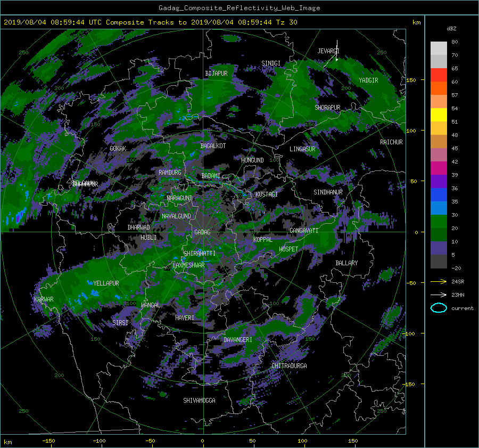Click the KUSTAGI city label
The width and height of the screenshot is (479, 448).
pyautogui.click(x=267, y=194)
